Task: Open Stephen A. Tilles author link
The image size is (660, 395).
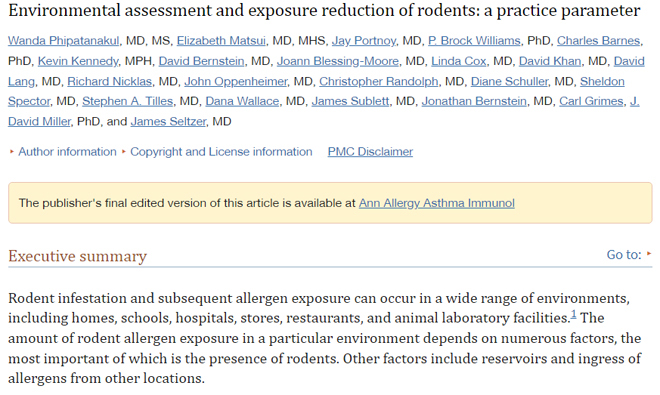Action: pyautogui.click(x=128, y=101)
